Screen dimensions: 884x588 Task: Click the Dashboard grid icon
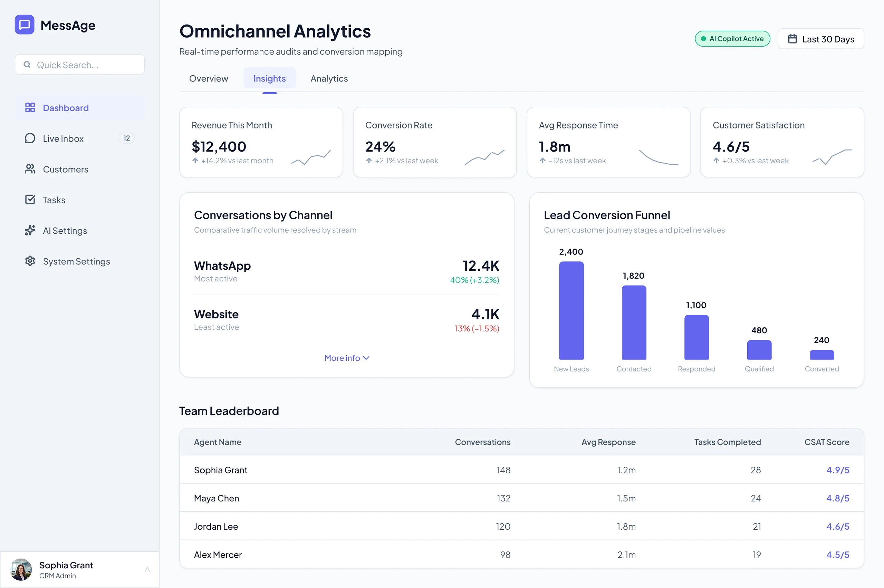[x=30, y=108]
